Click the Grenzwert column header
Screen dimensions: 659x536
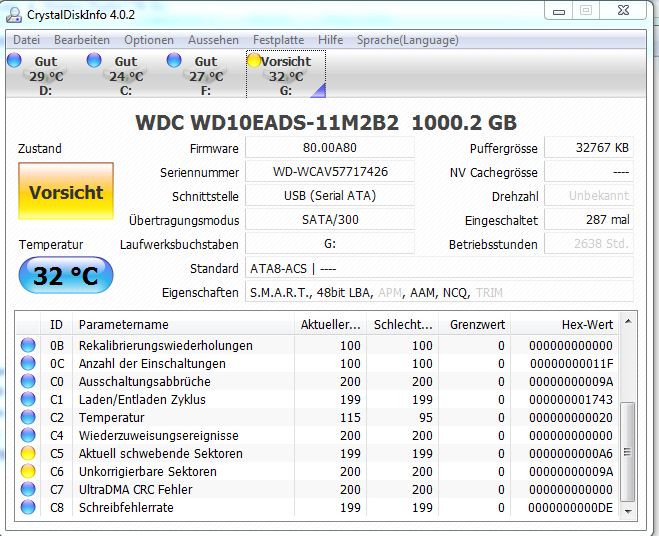click(474, 325)
